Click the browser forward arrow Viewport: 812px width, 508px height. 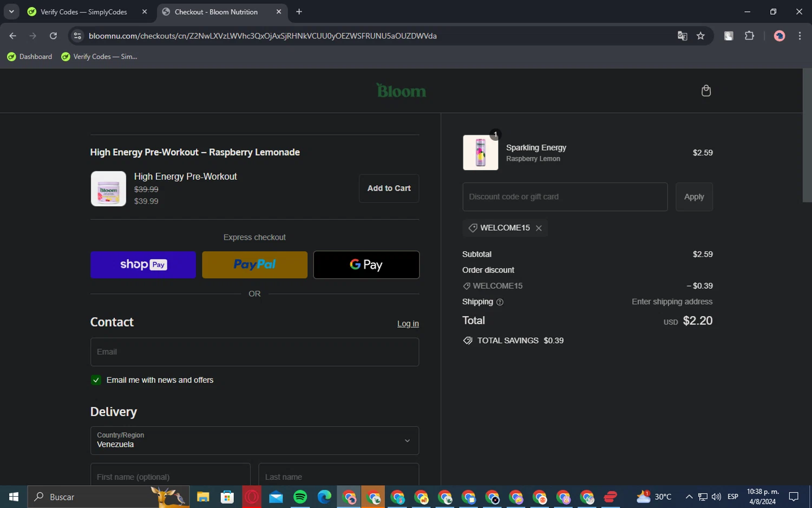point(33,36)
